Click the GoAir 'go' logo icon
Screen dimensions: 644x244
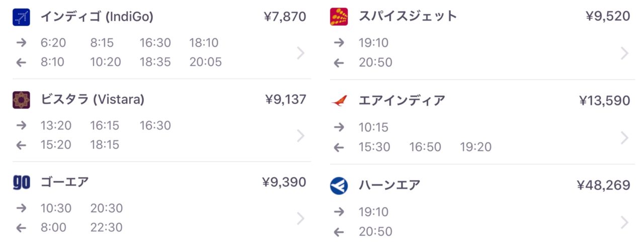point(21,182)
